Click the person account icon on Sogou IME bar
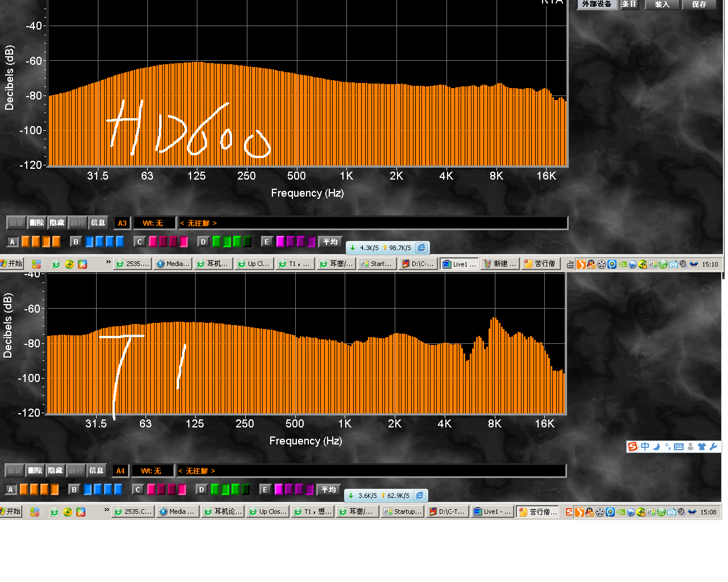 point(690,447)
